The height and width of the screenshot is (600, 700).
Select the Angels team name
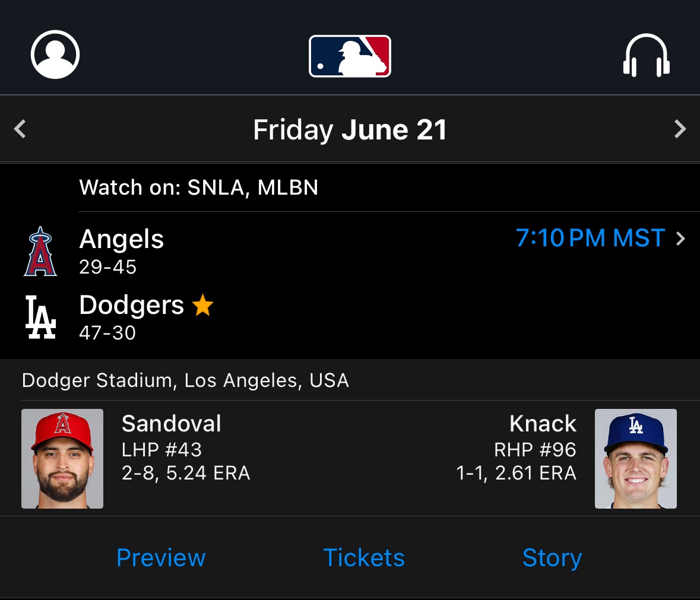(122, 239)
